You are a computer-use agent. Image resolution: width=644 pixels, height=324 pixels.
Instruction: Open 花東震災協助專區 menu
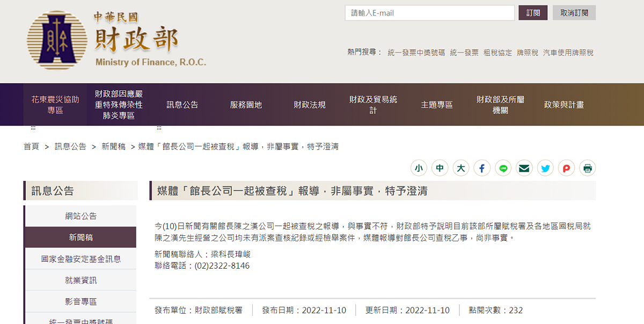pos(55,105)
